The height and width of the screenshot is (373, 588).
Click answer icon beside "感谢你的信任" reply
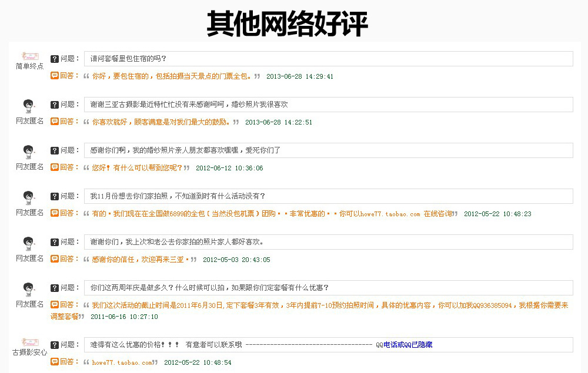tap(55, 259)
